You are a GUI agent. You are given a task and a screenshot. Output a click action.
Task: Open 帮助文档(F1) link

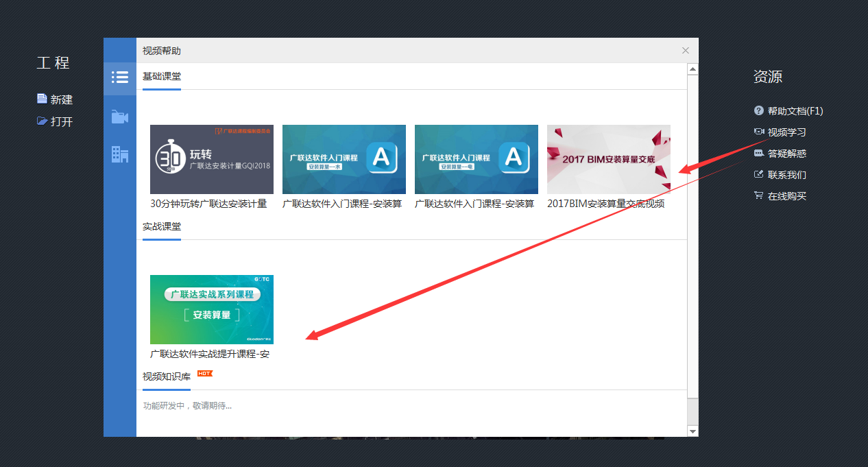pyautogui.click(x=795, y=111)
